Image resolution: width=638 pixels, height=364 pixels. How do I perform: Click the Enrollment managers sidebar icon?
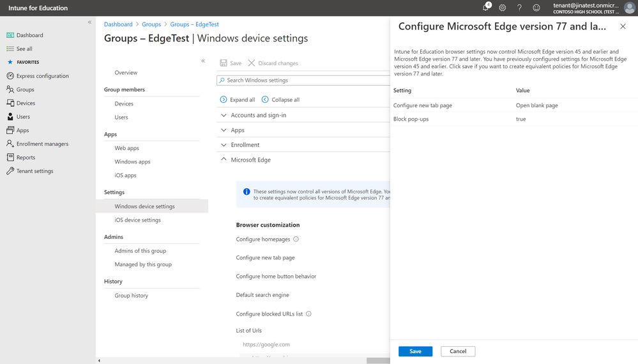(x=10, y=144)
